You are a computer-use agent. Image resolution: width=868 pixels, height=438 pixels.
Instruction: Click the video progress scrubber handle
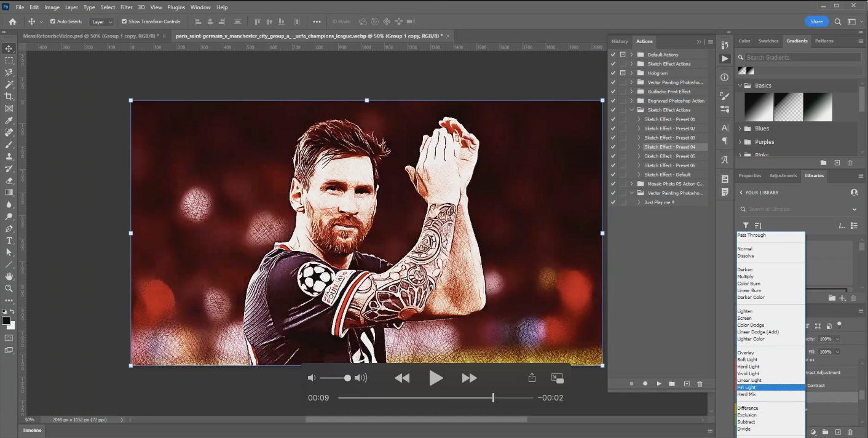pyautogui.click(x=493, y=398)
